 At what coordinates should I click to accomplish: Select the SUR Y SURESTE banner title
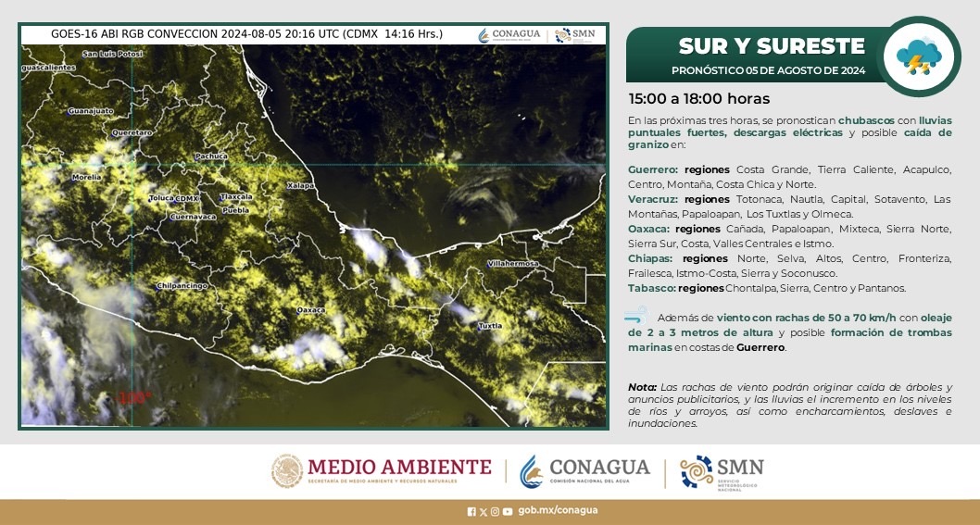point(771,46)
